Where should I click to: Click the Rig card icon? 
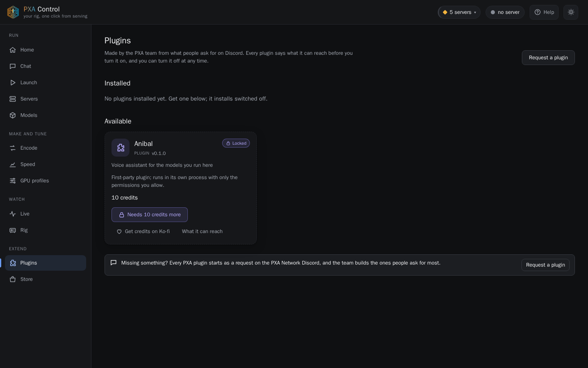coord(13,230)
